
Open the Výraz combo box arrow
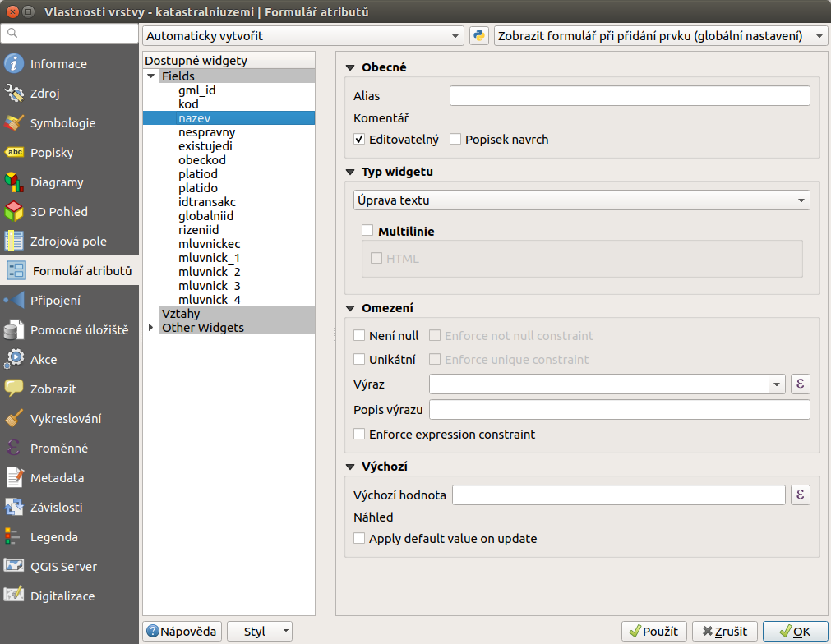777,384
